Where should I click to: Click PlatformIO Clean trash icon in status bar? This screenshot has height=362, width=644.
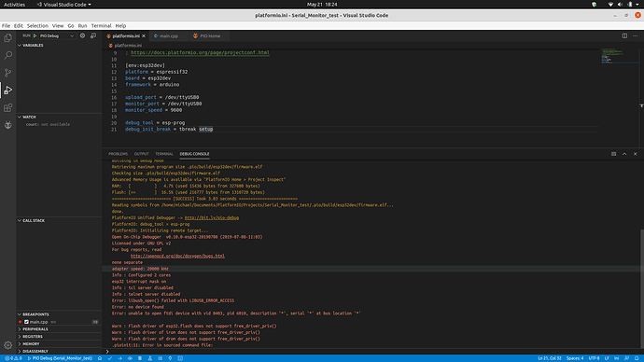coord(140,358)
